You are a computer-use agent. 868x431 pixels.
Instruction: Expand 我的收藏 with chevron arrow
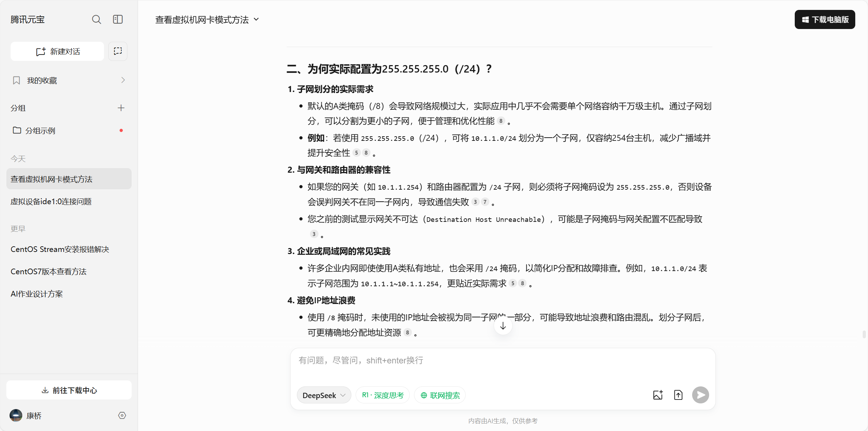(123, 80)
